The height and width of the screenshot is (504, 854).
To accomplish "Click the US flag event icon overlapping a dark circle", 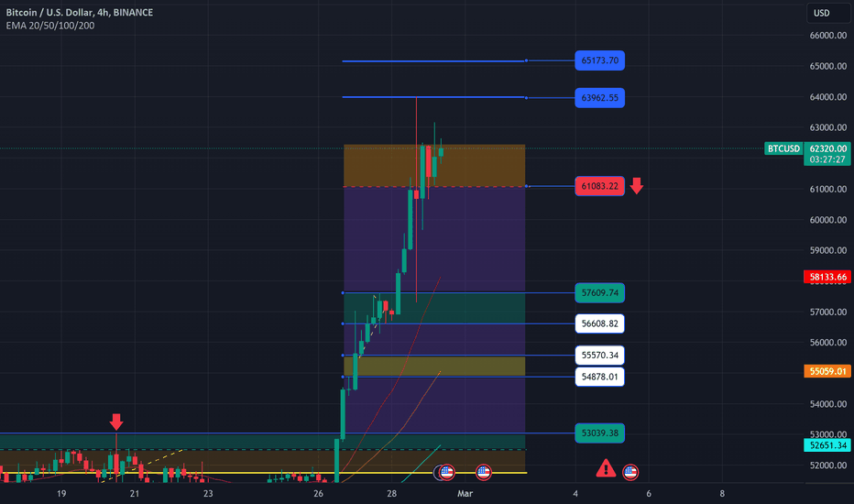I will 446,472.
